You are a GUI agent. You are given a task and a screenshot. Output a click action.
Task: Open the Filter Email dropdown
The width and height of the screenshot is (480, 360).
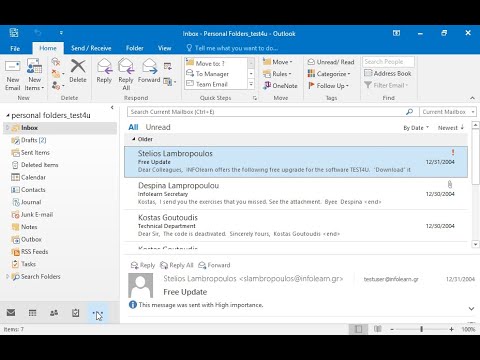point(386,85)
